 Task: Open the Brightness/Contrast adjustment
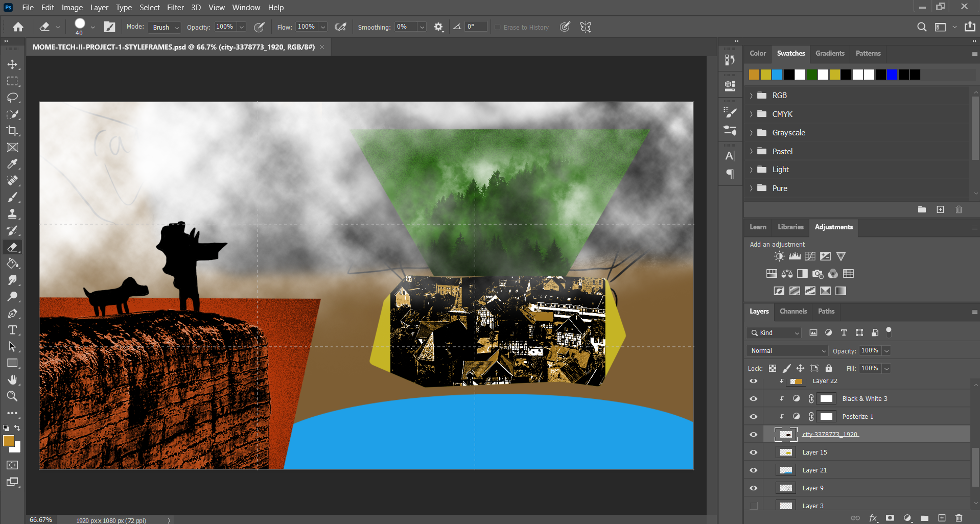(779, 256)
